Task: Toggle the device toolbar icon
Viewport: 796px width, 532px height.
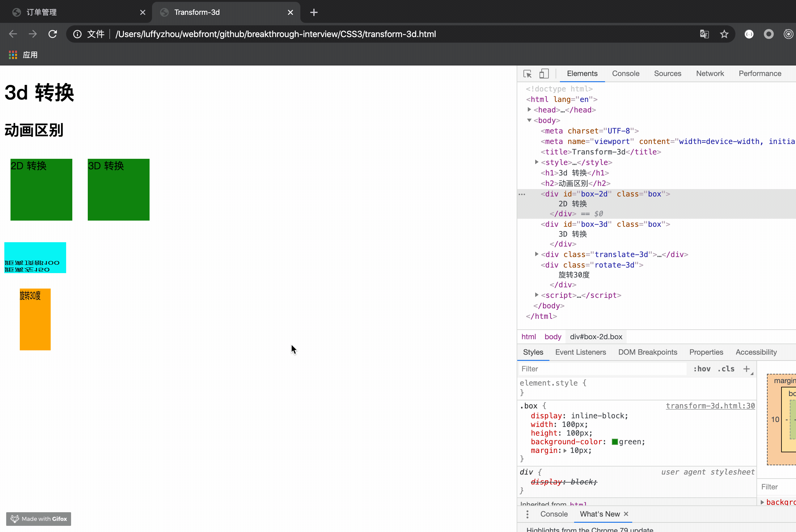Action: point(544,74)
